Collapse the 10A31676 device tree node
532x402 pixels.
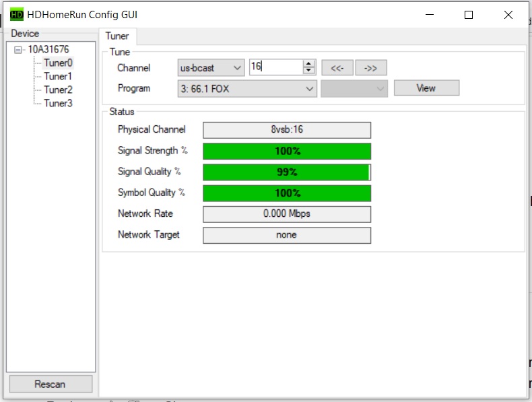point(18,50)
